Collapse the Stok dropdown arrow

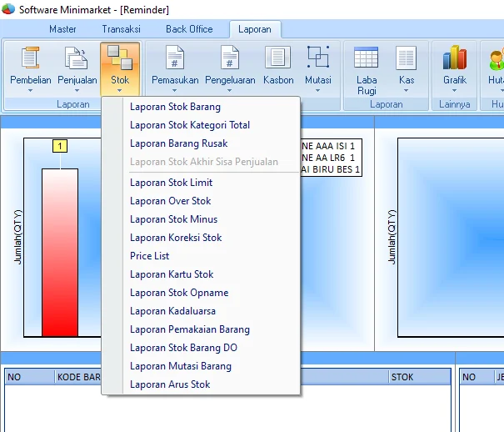120,91
